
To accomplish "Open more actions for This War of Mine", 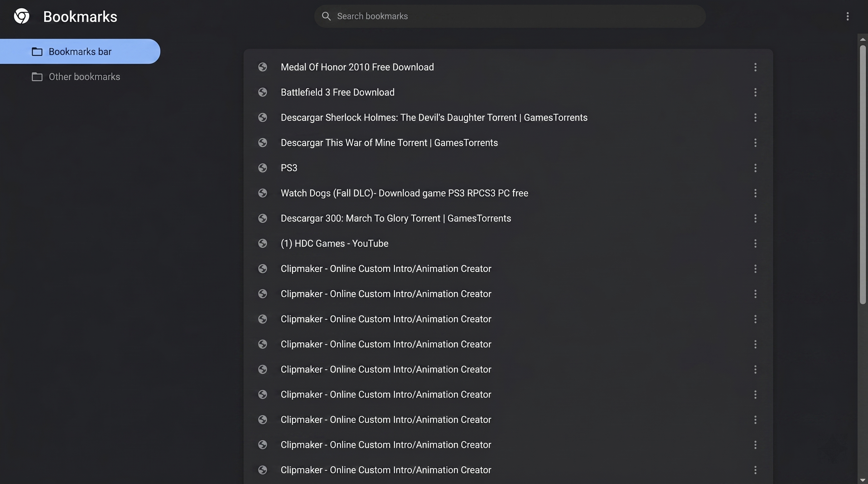I will pos(755,143).
